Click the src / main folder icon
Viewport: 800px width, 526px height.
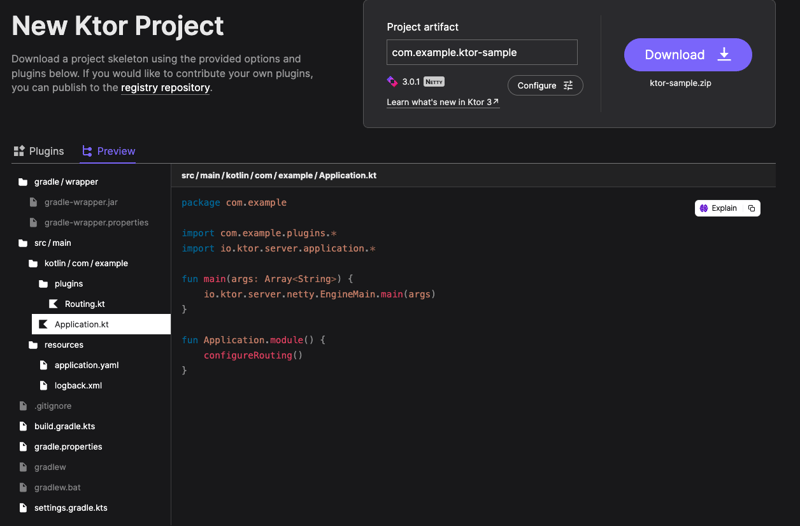23,243
